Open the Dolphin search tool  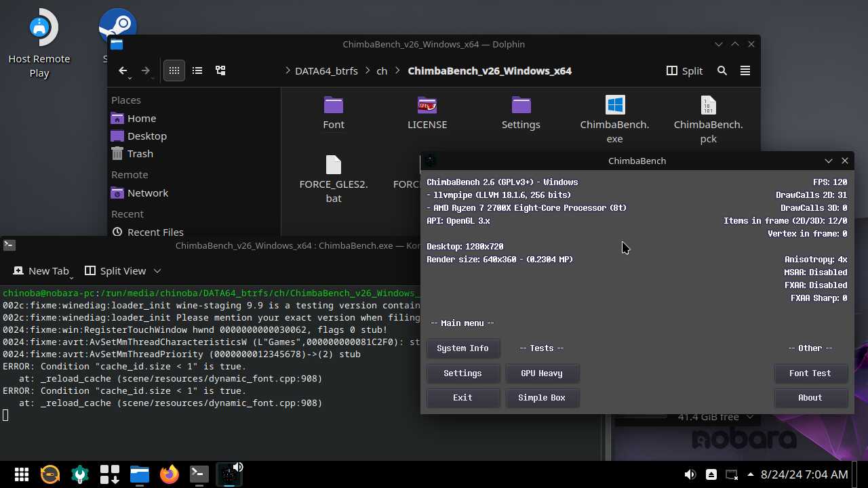point(722,70)
